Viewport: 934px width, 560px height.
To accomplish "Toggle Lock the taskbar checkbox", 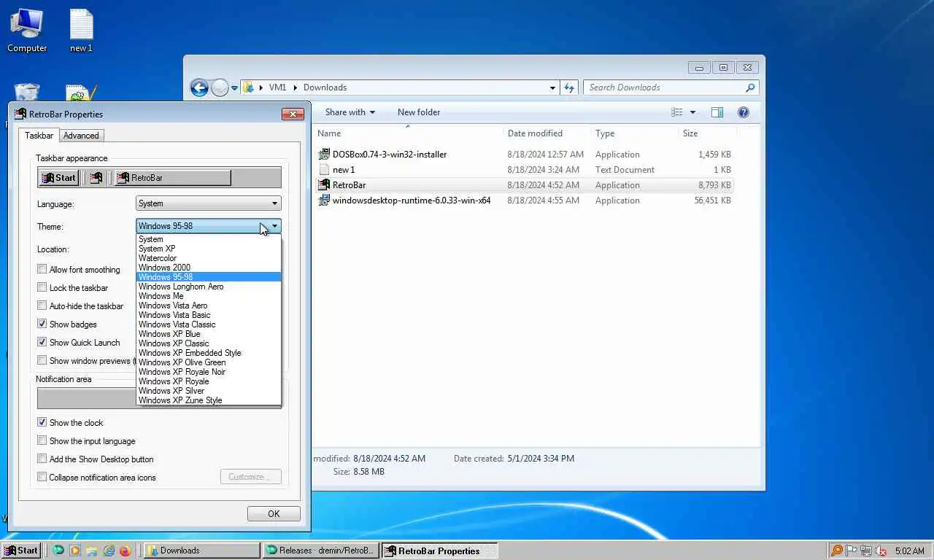I will [42, 288].
